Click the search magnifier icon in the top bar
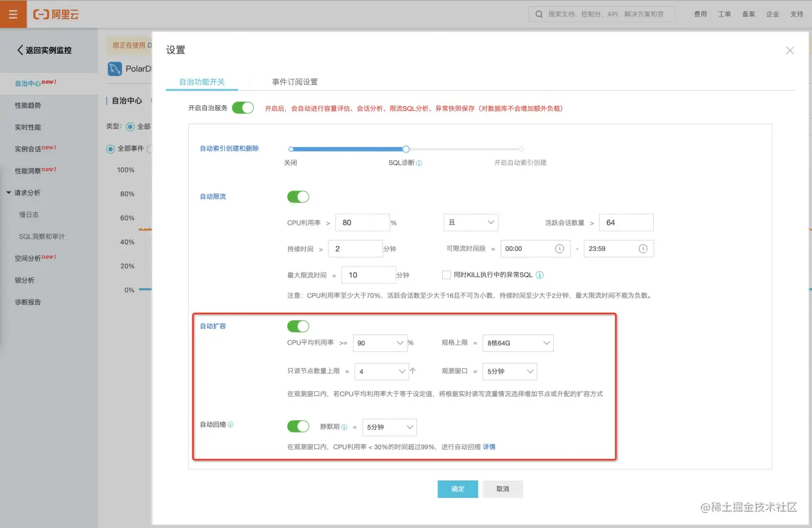812x528 pixels. point(539,14)
